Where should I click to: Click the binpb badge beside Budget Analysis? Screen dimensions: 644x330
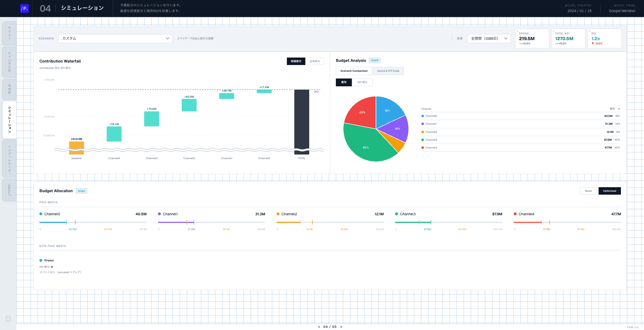tap(375, 60)
